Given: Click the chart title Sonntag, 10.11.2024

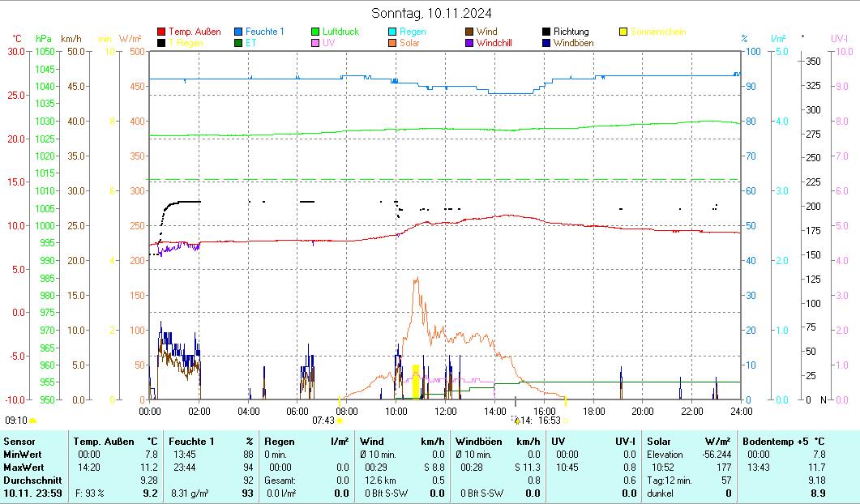Looking at the screenshot, I should (x=430, y=13).
